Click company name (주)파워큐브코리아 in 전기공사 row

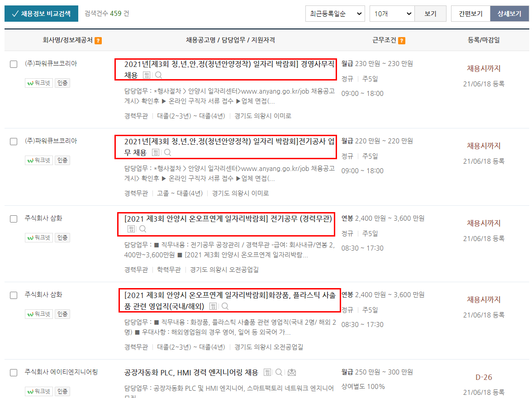click(51, 141)
